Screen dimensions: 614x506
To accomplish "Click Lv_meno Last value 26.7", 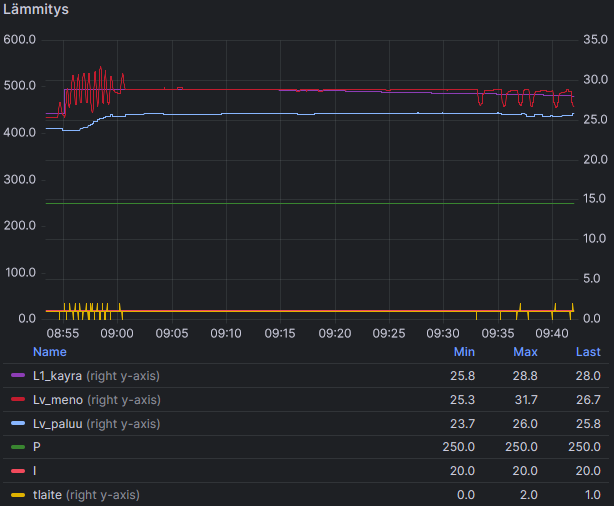I will (x=588, y=400).
